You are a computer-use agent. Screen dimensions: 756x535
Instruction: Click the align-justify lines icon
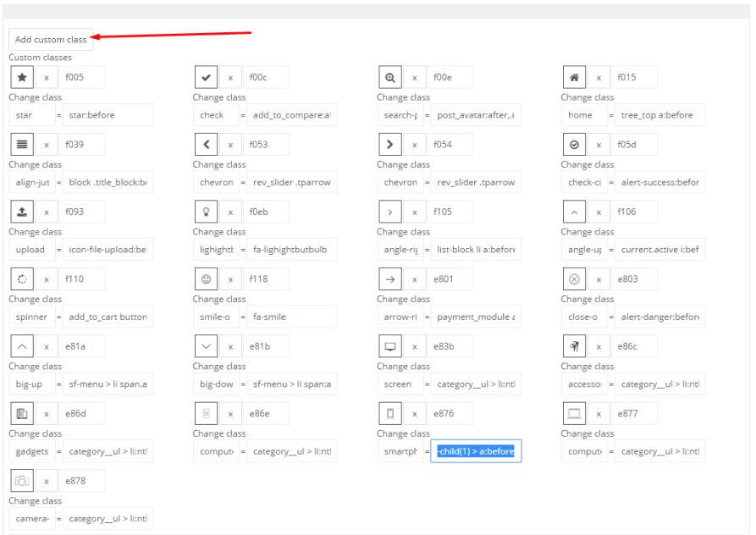22,144
